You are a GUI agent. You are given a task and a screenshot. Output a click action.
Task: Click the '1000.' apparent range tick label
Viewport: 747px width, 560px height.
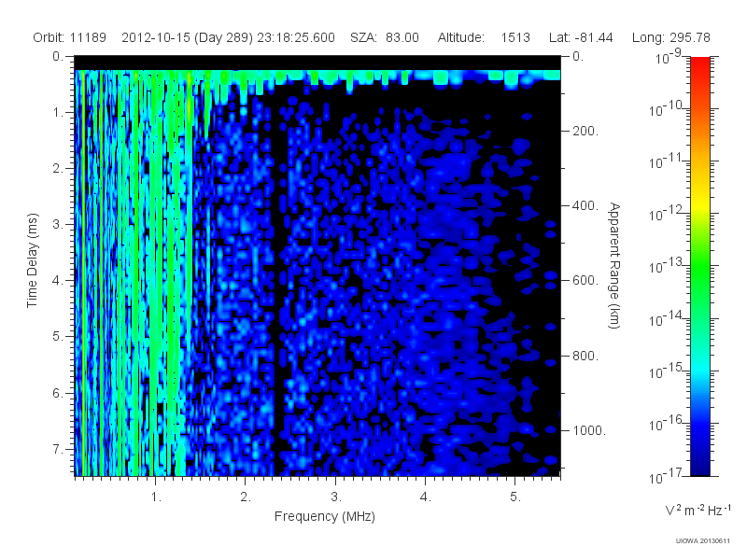[x=589, y=430]
